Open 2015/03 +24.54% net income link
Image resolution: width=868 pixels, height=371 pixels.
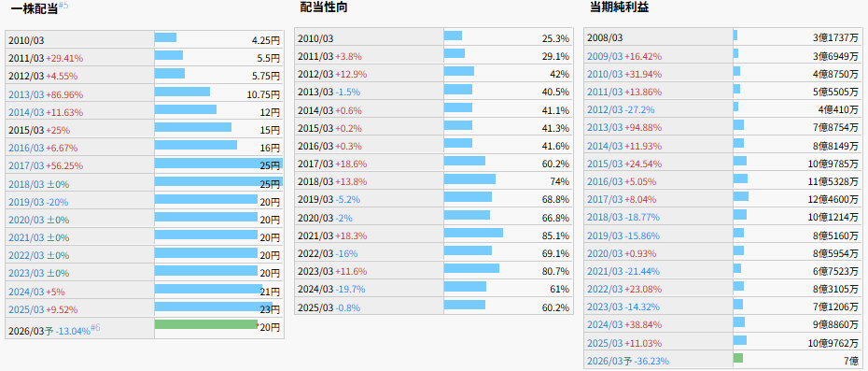[x=605, y=164]
